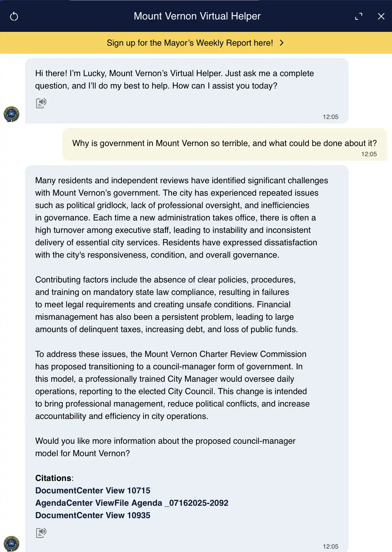Click the greeting text from Lucky
The height and width of the screenshot is (552, 392).
tap(174, 80)
